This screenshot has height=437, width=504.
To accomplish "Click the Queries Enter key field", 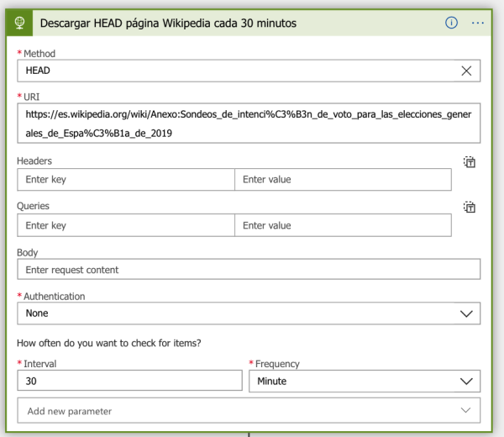I will [x=126, y=225].
